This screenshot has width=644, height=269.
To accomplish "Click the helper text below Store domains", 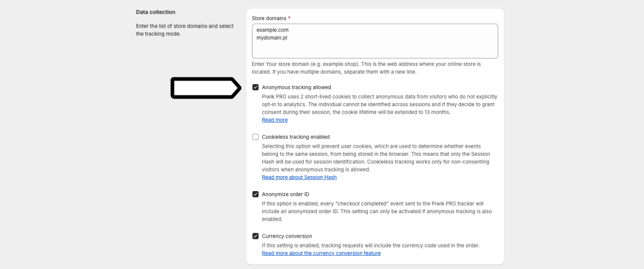I will [x=366, y=68].
